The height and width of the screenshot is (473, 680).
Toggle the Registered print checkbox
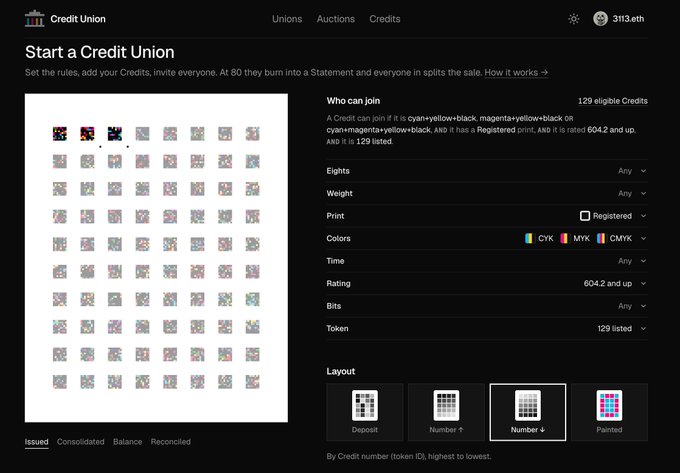click(x=585, y=216)
